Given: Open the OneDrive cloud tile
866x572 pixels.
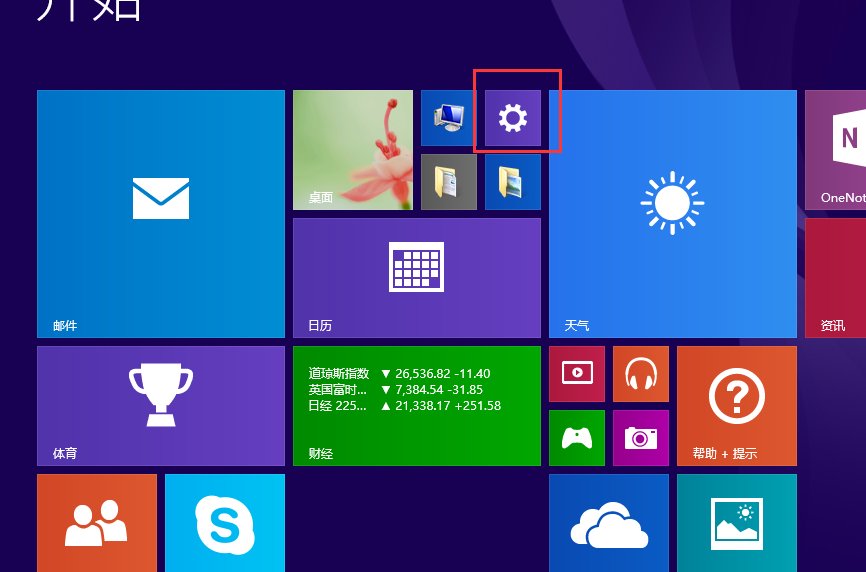Looking at the screenshot, I should coord(608,522).
